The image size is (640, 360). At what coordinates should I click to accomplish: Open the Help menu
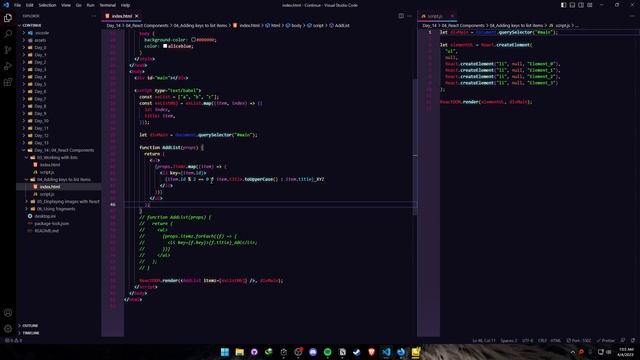pyautogui.click(x=125, y=5)
